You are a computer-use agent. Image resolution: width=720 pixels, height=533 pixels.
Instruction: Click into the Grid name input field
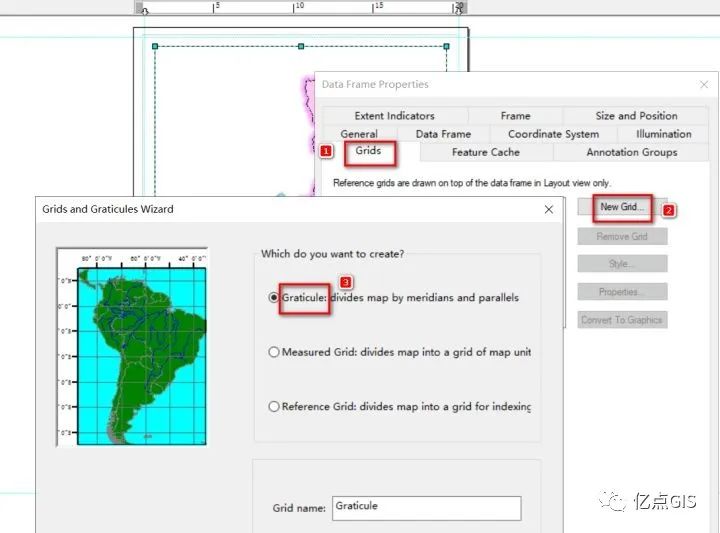coord(427,508)
